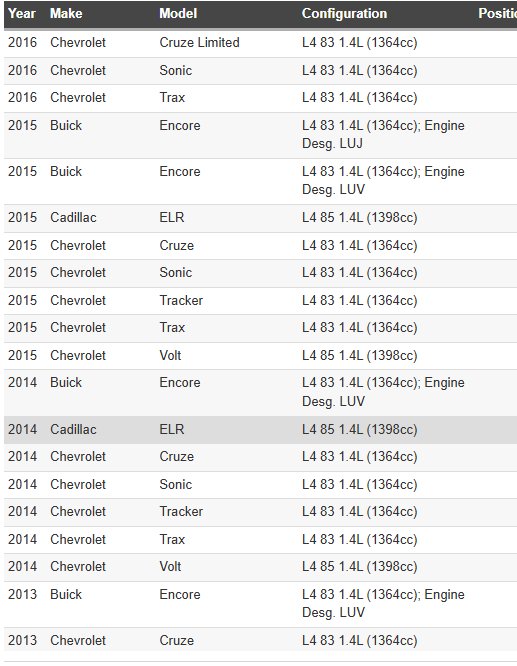517x666 pixels.
Task: Select the 2014 Chevrolet Volt row
Action: (x=260, y=567)
